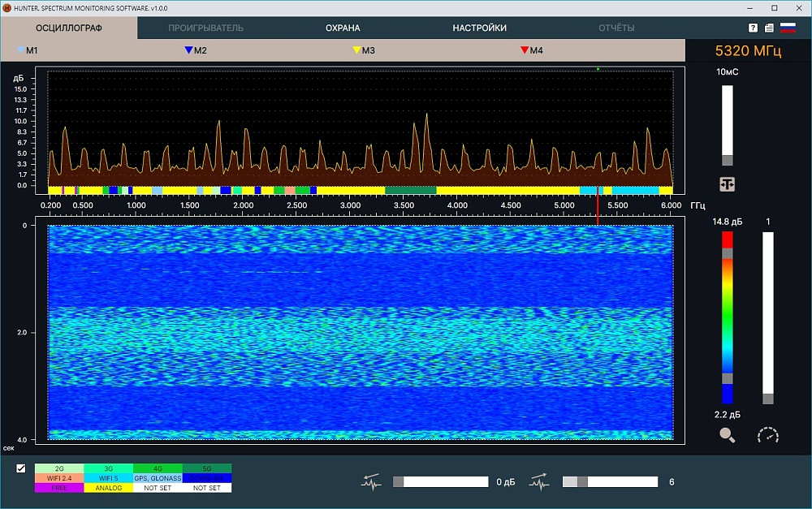Click the spectrum range fit icon under the 10мС slider

tap(727, 184)
